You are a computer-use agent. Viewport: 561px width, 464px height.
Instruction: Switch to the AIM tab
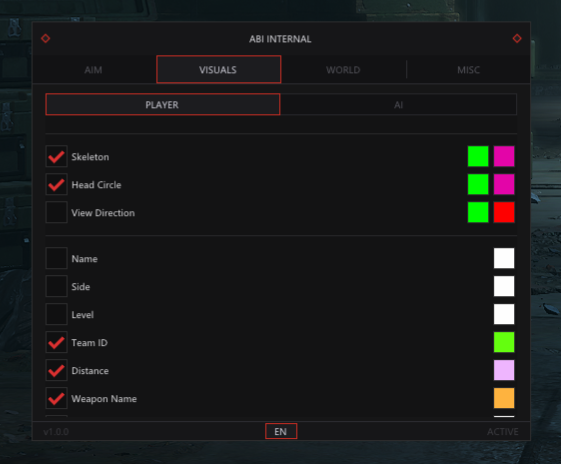pyautogui.click(x=93, y=70)
